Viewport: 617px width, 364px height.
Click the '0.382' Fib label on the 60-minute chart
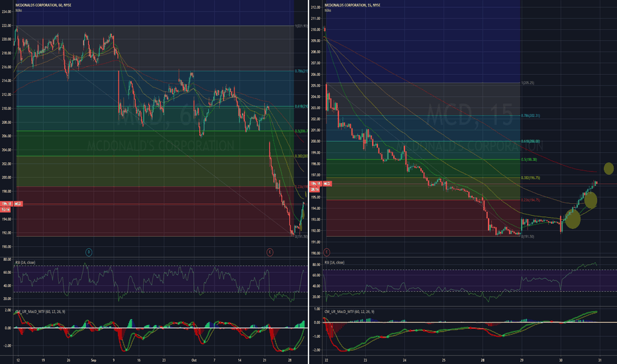[x=301, y=156]
